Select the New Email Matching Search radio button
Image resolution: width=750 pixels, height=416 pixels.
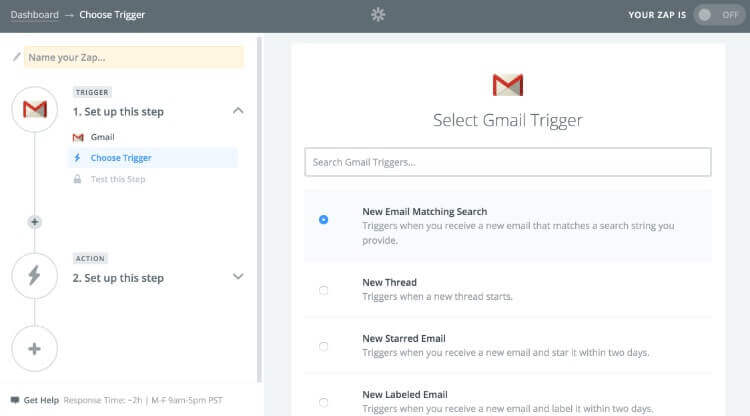[x=323, y=219]
